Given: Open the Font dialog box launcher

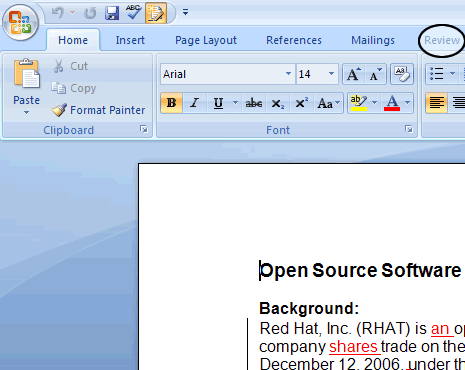Looking at the screenshot, I should click(x=409, y=129).
